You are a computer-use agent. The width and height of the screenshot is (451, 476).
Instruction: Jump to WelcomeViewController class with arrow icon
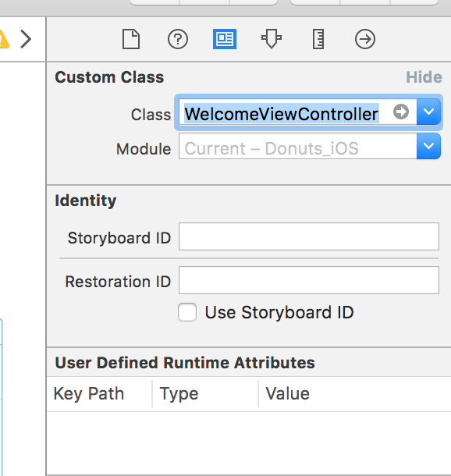click(401, 112)
